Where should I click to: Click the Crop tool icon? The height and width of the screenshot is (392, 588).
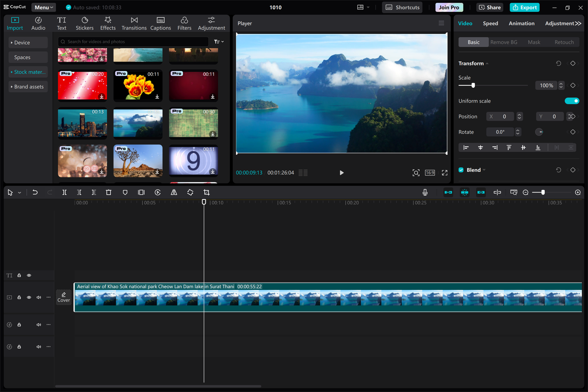206,192
